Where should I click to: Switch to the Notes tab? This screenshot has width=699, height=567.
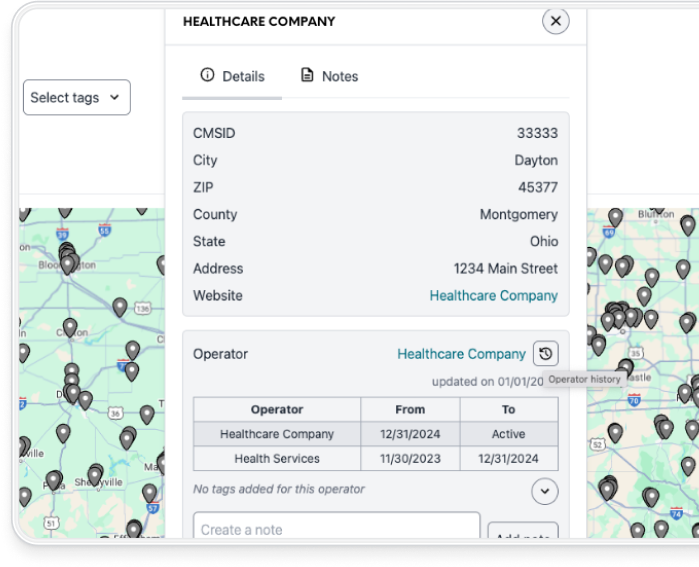click(x=329, y=76)
